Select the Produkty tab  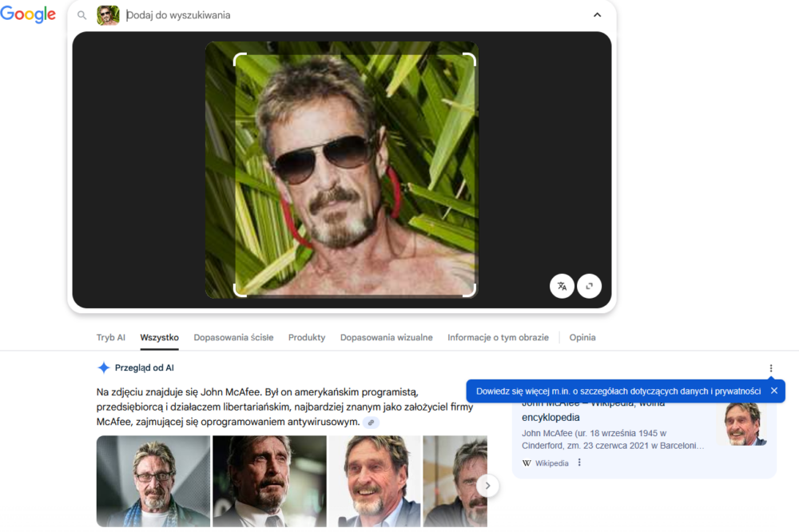[307, 338]
